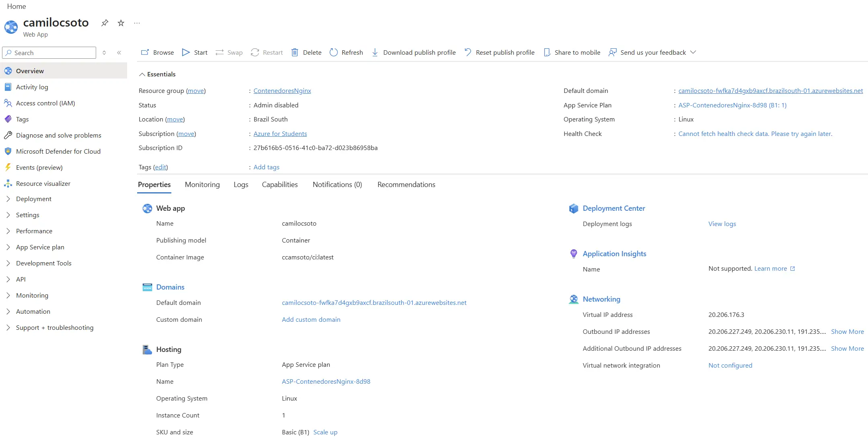This screenshot has width=868, height=440.
Task: Download publish profile
Action: [x=413, y=52]
